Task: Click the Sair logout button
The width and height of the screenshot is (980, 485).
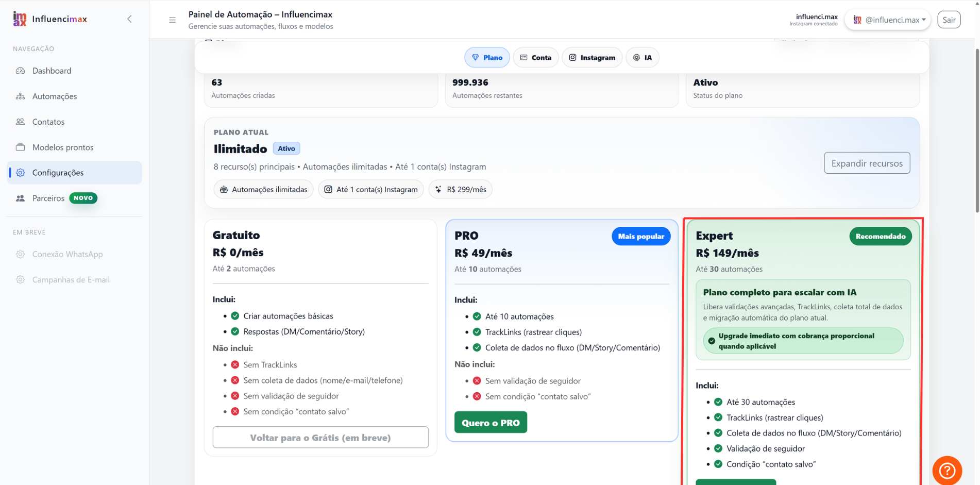Action: tap(949, 20)
